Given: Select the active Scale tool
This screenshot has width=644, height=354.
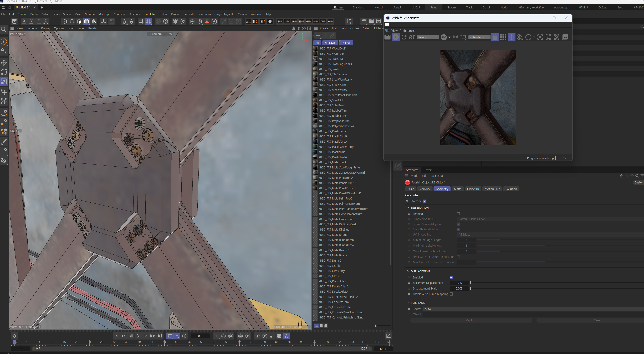Looking at the screenshot, I should pyautogui.click(x=4, y=82).
